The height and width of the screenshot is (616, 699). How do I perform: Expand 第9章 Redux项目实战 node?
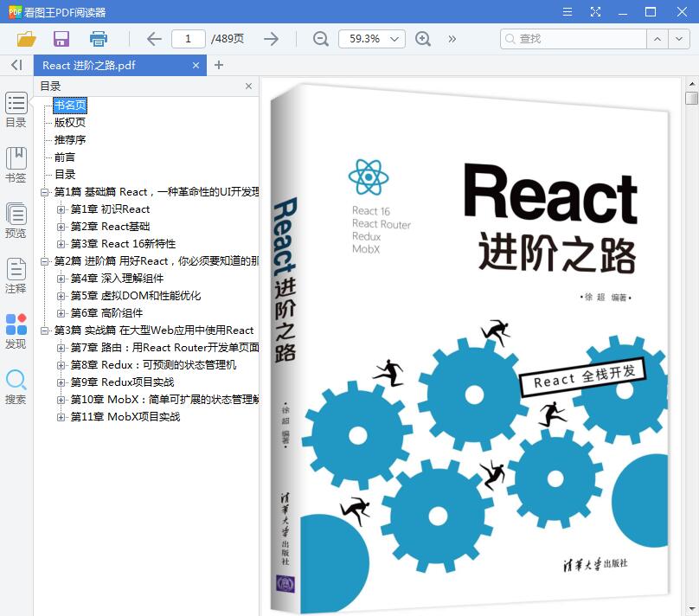pyautogui.click(x=61, y=382)
